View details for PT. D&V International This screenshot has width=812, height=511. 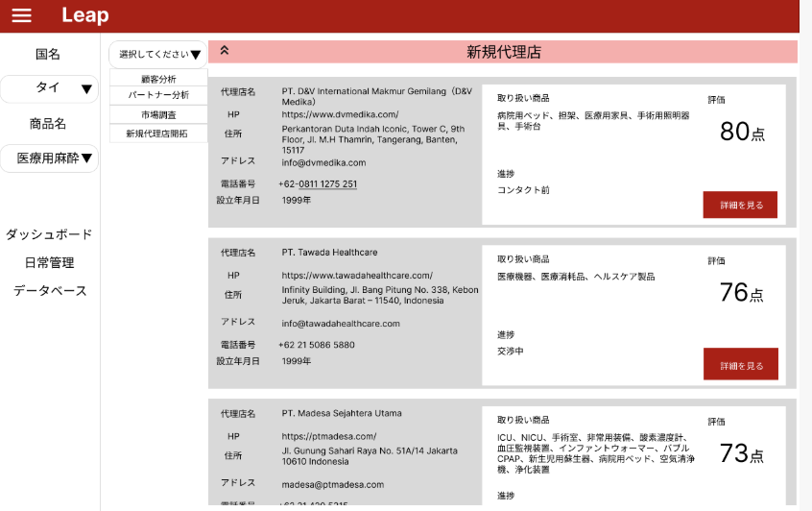click(x=740, y=205)
